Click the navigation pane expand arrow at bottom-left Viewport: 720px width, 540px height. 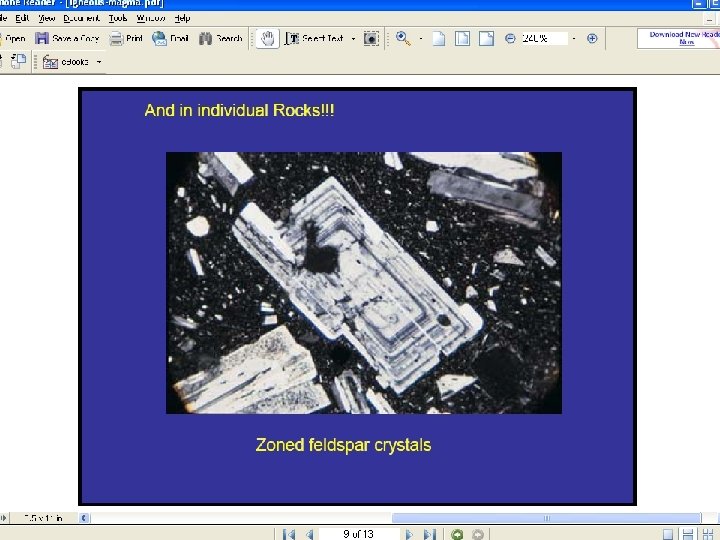[4, 518]
